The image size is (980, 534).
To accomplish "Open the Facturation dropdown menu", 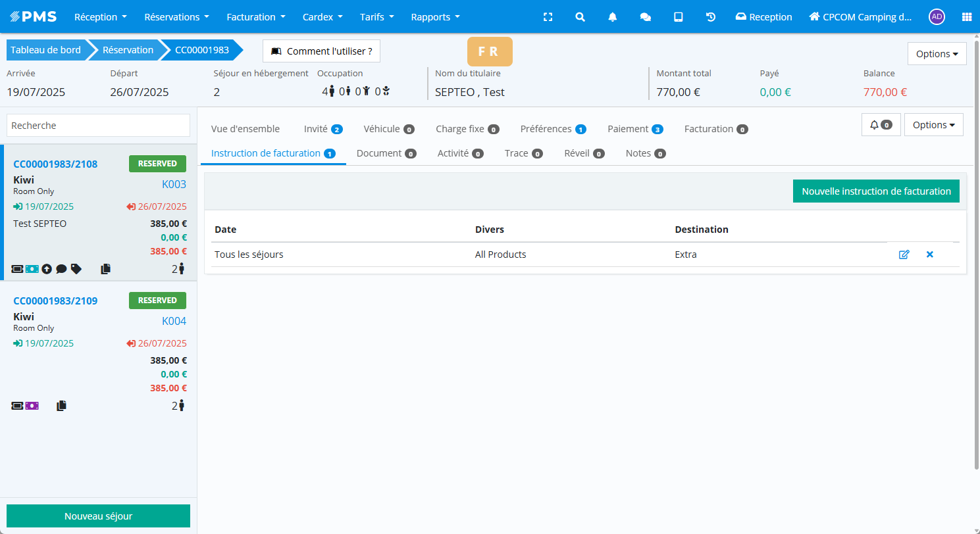I will pyautogui.click(x=256, y=17).
